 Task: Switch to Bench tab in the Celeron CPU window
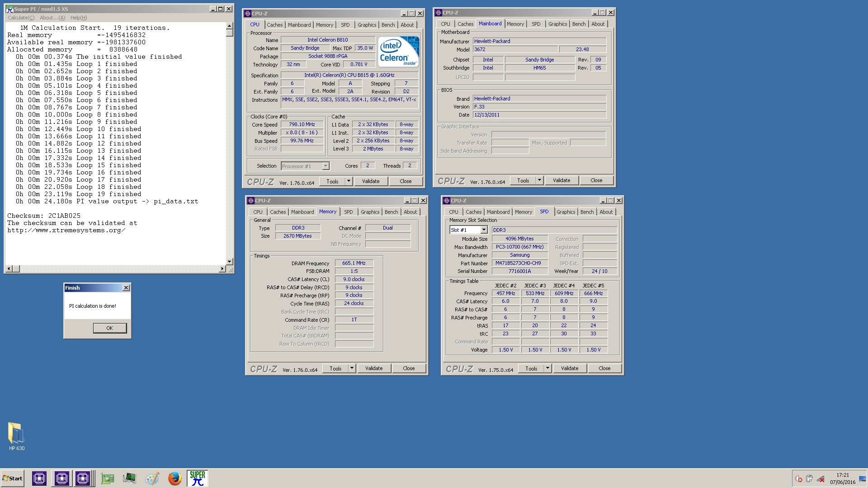(388, 25)
